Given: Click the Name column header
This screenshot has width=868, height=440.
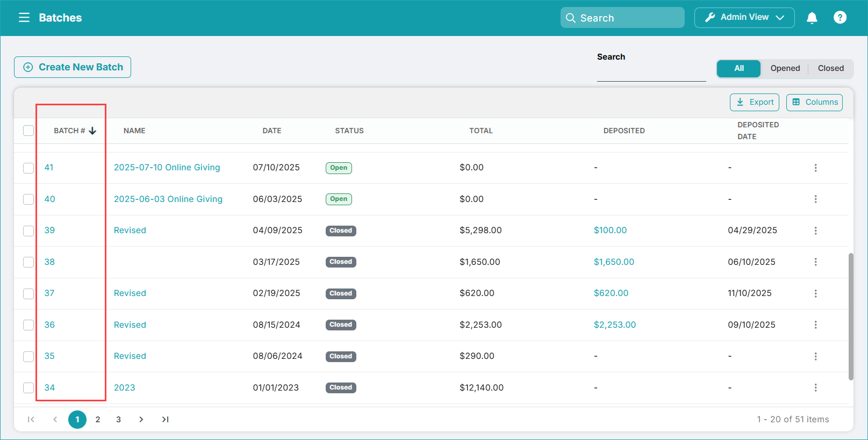Looking at the screenshot, I should 134,131.
